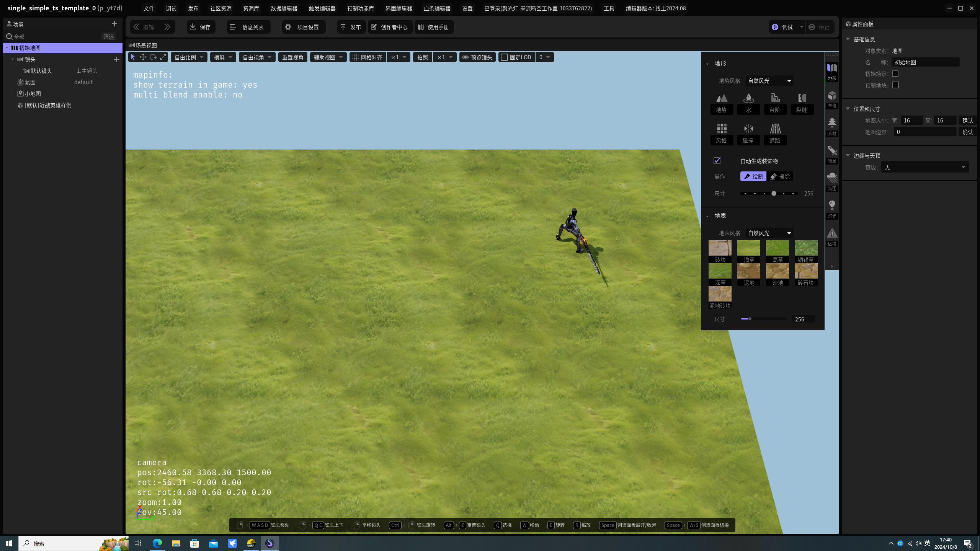Click 发布 button in toolbar
Screen dimensions: 980x551
point(351,27)
